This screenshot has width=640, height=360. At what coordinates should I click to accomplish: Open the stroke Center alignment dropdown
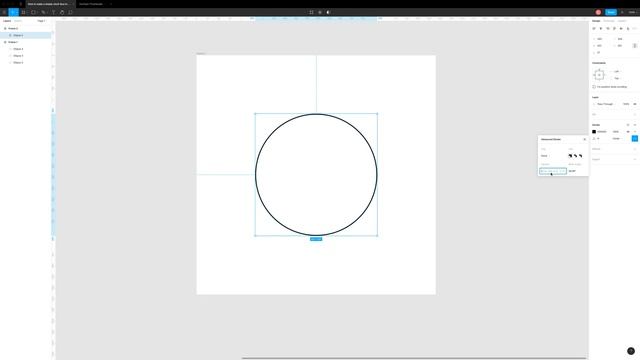point(617,139)
